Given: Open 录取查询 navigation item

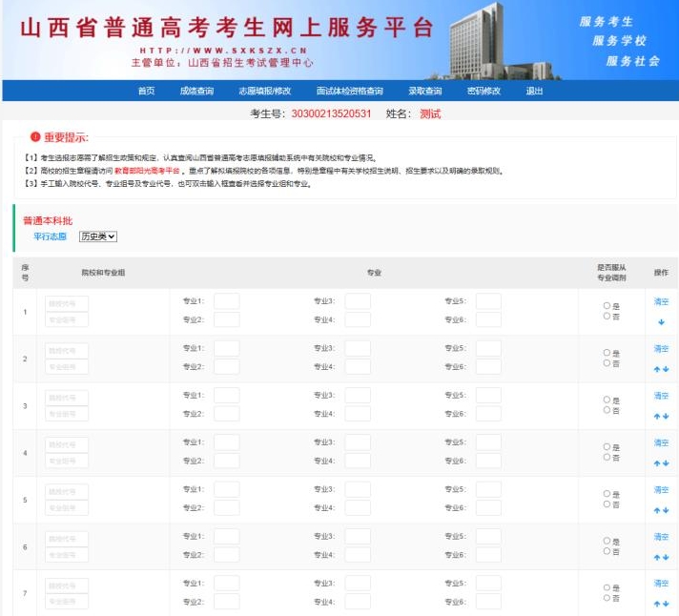Looking at the screenshot, I should tap(424, 92).
